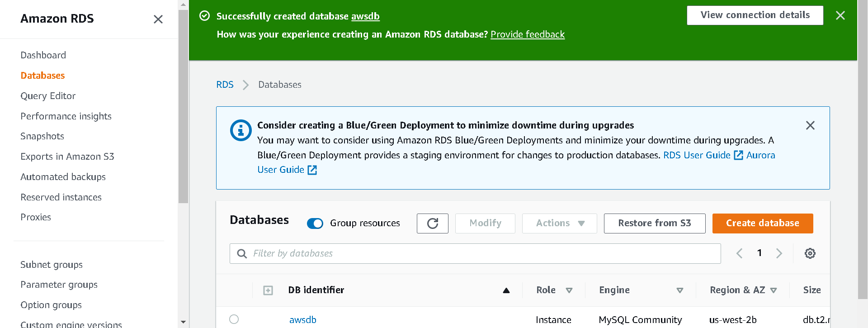
Task: Open Proxies in the sidebar
Action: [x=36, y=217]
